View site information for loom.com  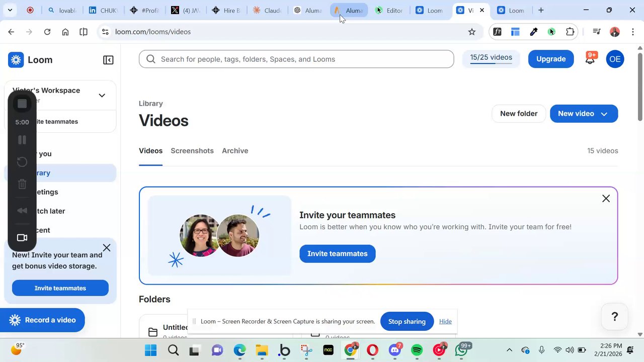click(x=105, y=32)
